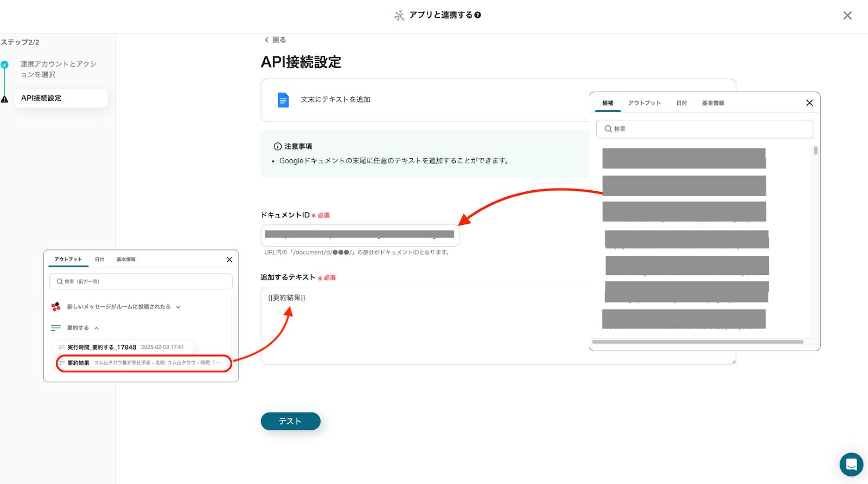Open 基本情報 tab in candidates panel
Viewport: 868px width, 484px height.
tap(713, 103)
